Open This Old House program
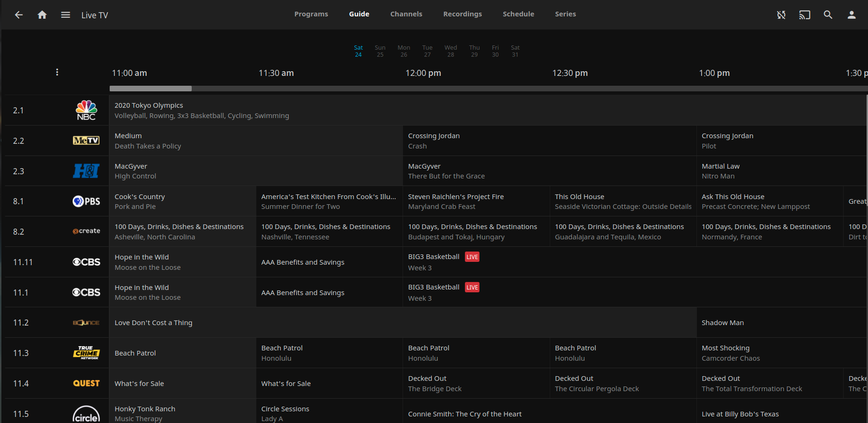Image resolution: width=868 pixels, height=423 pixels. pos(623,201)
